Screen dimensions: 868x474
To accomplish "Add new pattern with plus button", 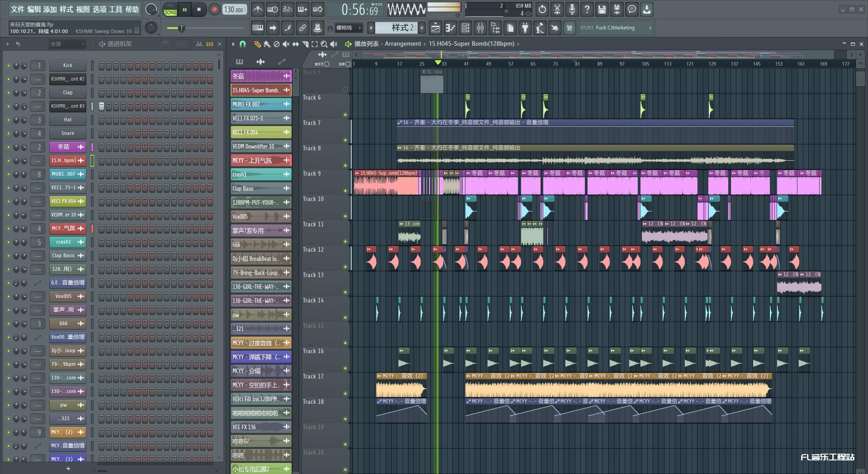I will [x=422, y=28].
